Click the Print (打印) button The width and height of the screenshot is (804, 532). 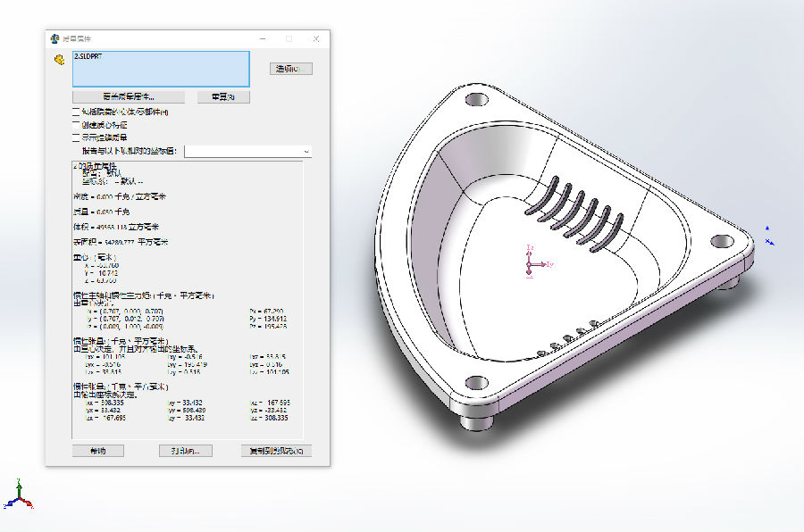point(185,451)
